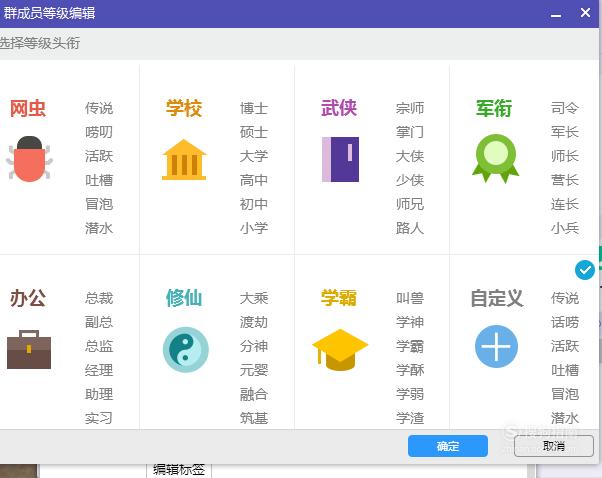Click the 实习 title in 办公
Image resolution: width=602 pixels, height=478 pixels.
(x=99, y=418)
